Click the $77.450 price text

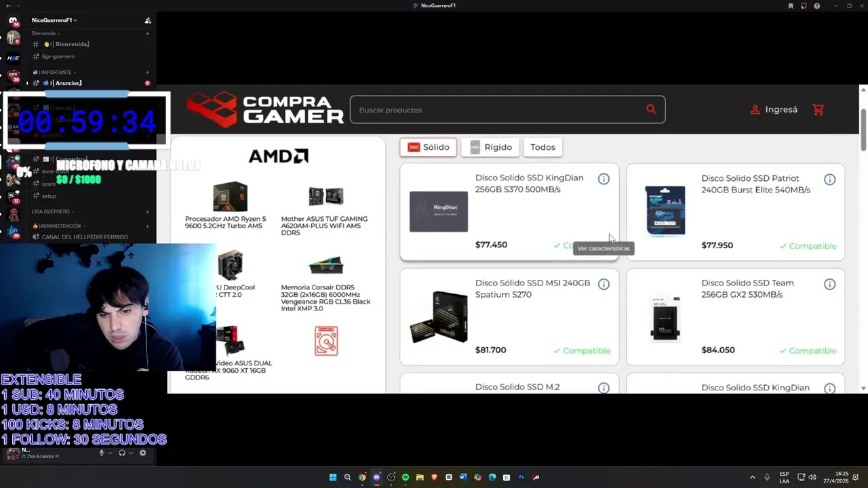(x=491, y=245)
